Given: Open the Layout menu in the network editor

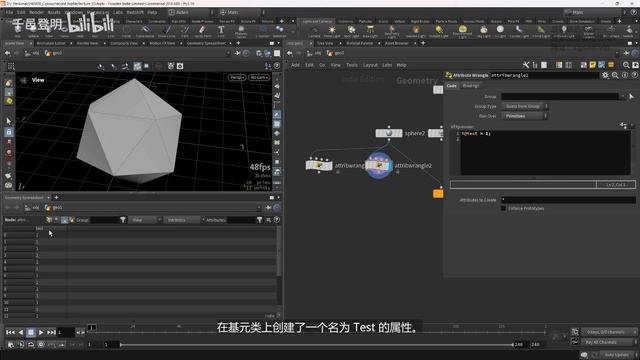Looking at the screenshot, I should 370,65.
